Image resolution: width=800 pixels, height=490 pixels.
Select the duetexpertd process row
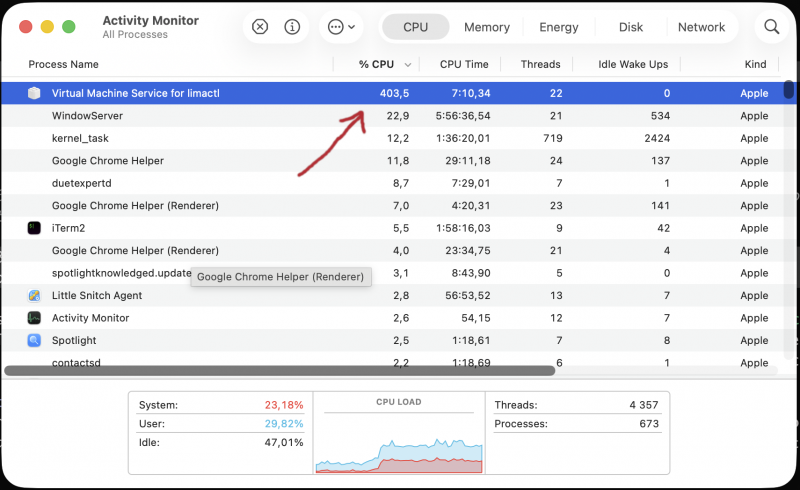click(x=392, y=183)
